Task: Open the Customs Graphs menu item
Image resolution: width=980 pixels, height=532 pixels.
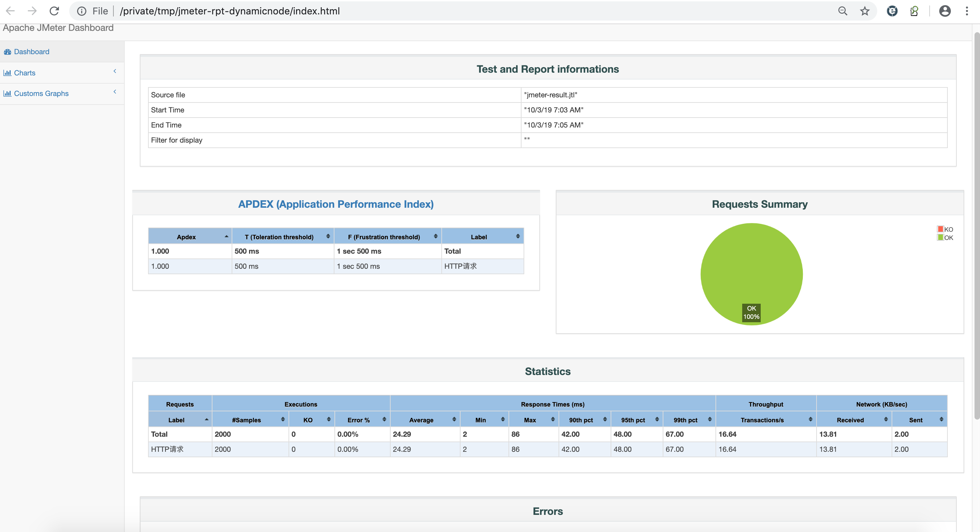Action: point(41,93)
